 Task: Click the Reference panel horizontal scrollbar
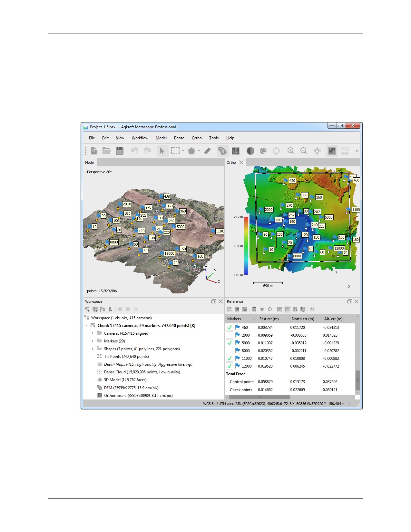coord(259,397)
